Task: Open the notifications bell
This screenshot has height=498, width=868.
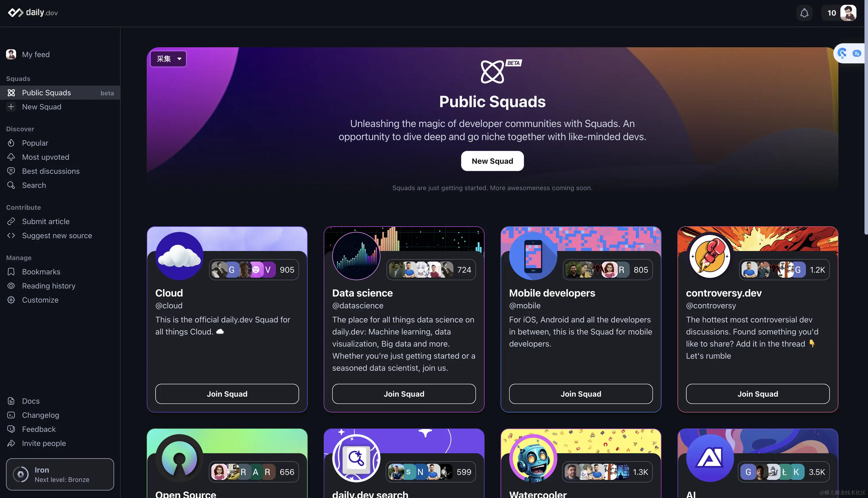Action: pyautogui.click(x=804, y=13)
